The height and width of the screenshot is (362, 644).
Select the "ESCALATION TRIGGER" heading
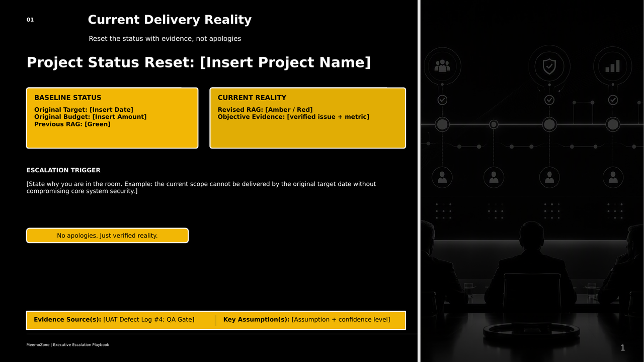[x=63, y=170]
